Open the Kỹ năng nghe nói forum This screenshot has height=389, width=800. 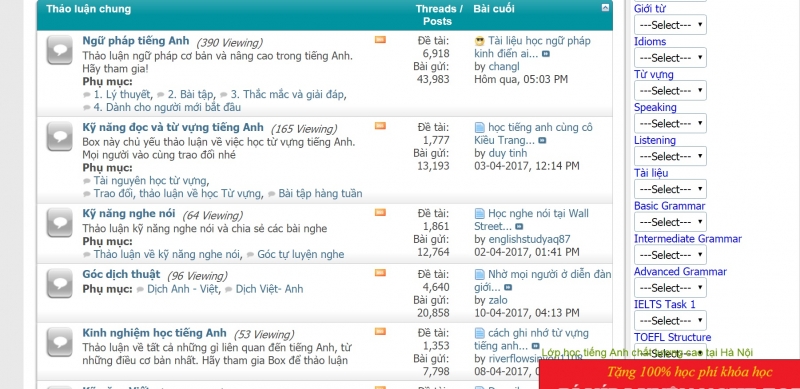click(x=129, y=213)
